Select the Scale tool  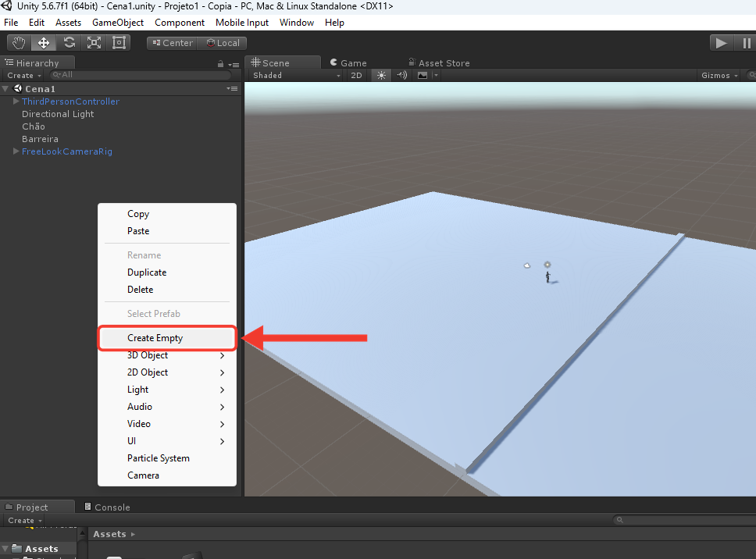click(x=94, y=43)
